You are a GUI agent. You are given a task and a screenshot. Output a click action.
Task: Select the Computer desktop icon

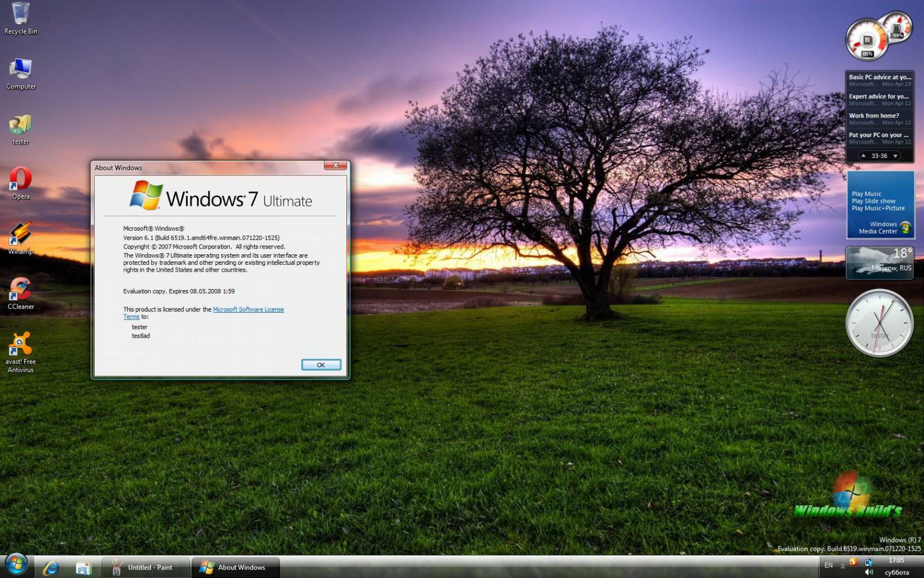[21, 74]
